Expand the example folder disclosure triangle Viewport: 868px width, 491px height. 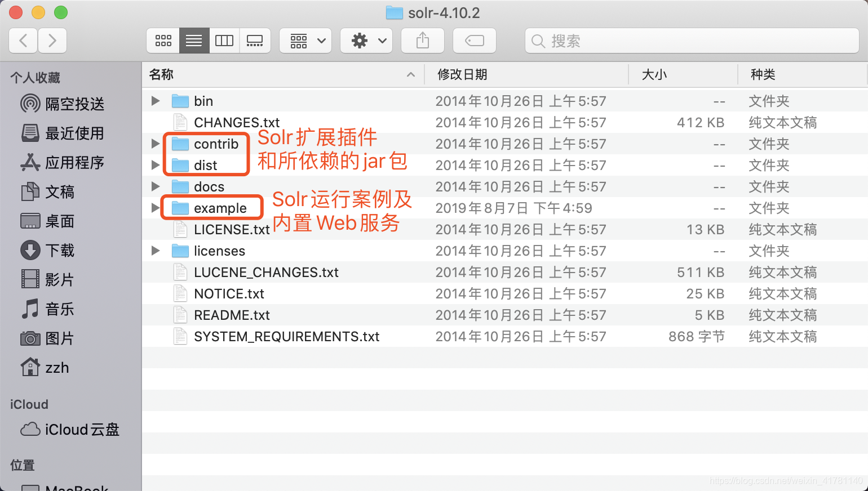[156, 208]
